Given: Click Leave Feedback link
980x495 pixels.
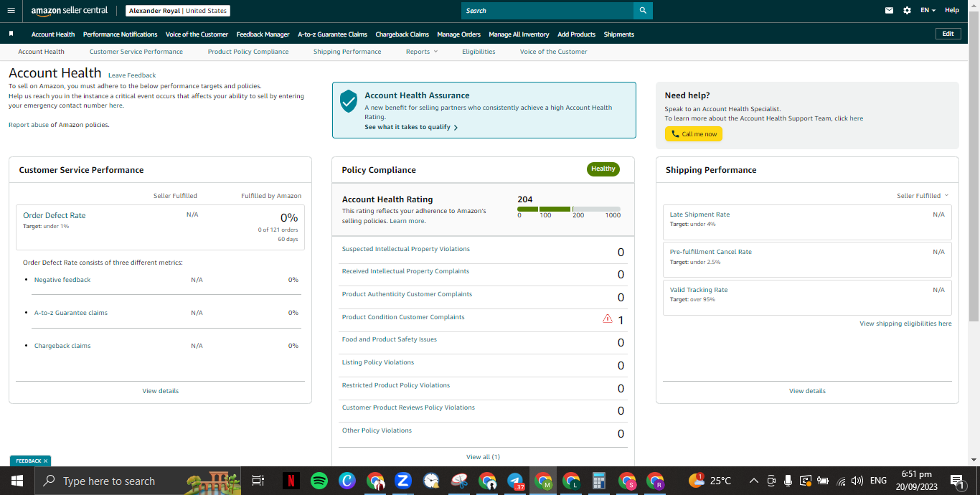Looking at the screenshot, I should (132, 75).
